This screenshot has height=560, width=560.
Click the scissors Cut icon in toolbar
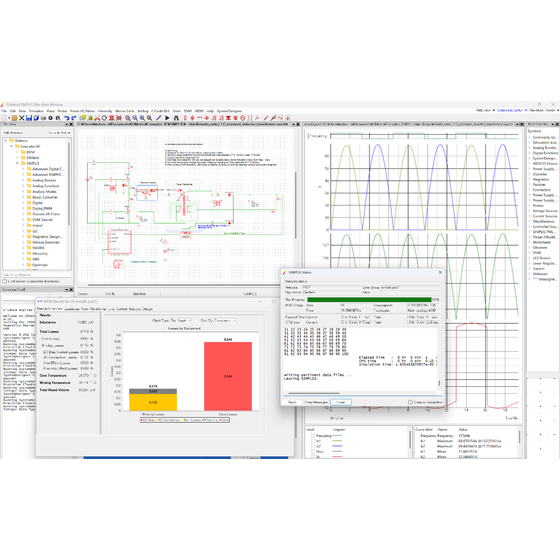[x=97, y=118]
